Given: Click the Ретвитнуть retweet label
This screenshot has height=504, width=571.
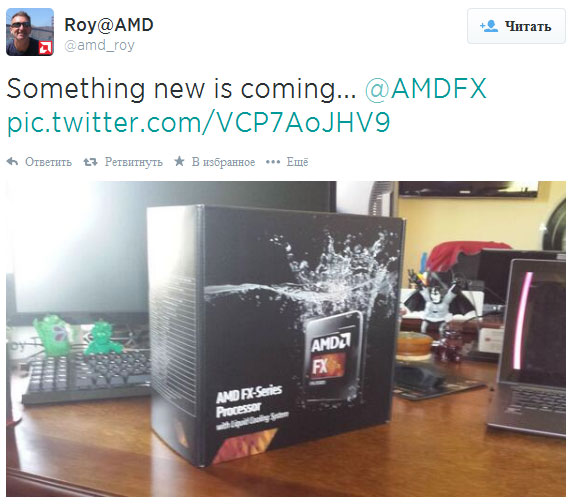Looking at the screenshot, I should pyautogui.click(x=134, y=162).
